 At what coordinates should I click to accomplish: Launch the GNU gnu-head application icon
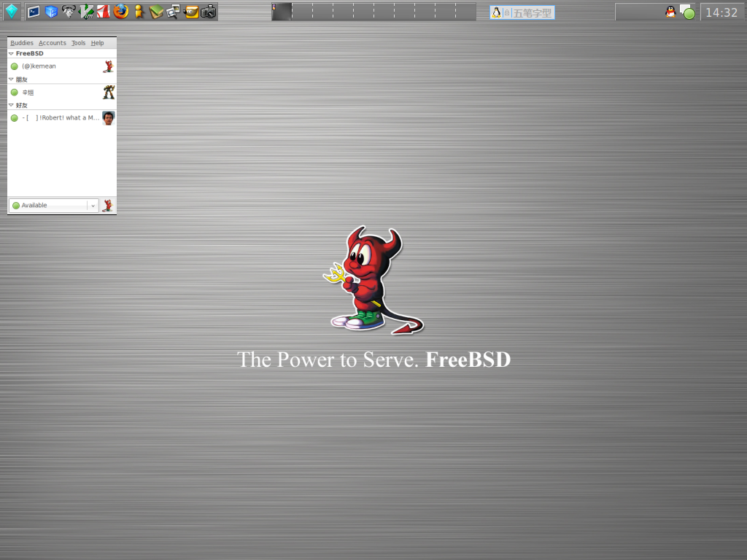pyautogui.click(x=69, y=12)
